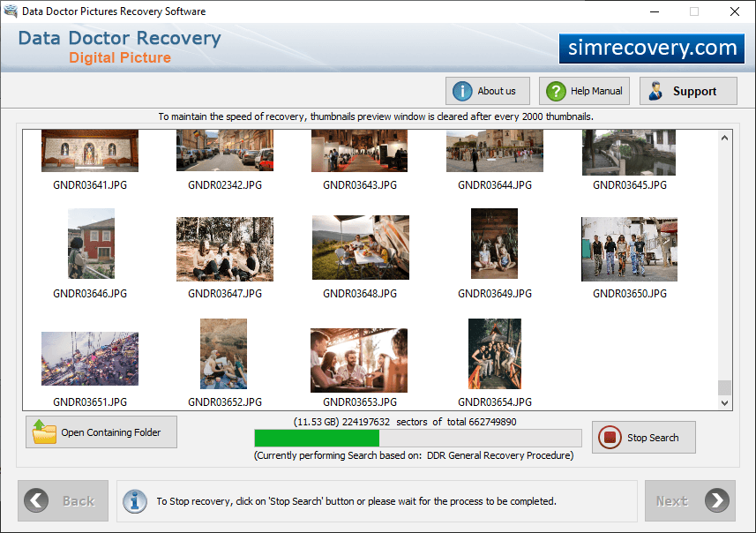Stop Search button
This screenshot has height=533, width=756.
[644, 438]
